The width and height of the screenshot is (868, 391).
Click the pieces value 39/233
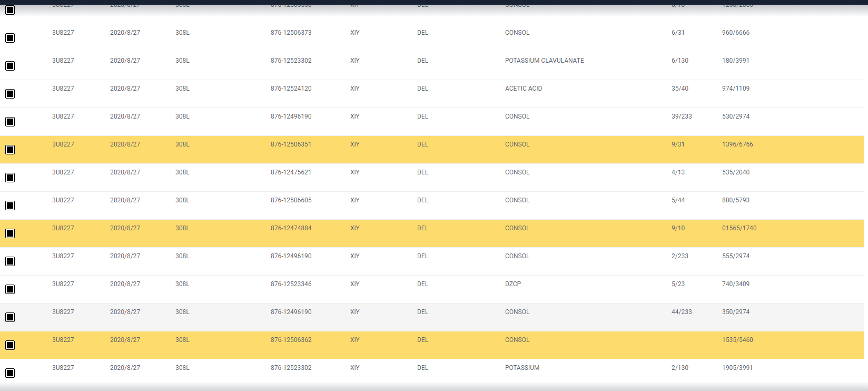point(681,116)
